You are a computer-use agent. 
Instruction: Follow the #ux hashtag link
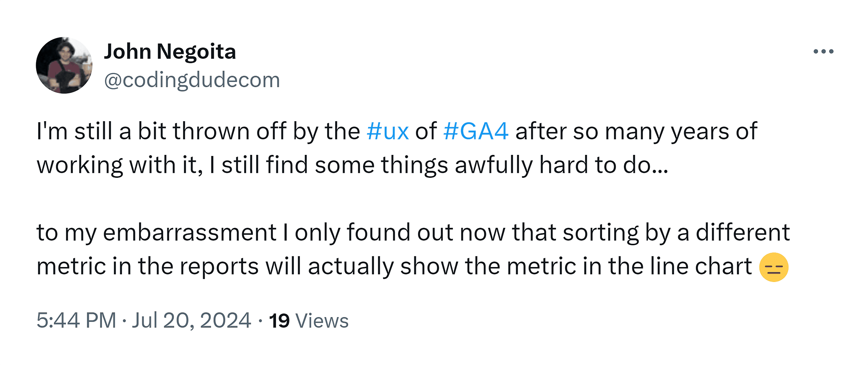point(387,131)
